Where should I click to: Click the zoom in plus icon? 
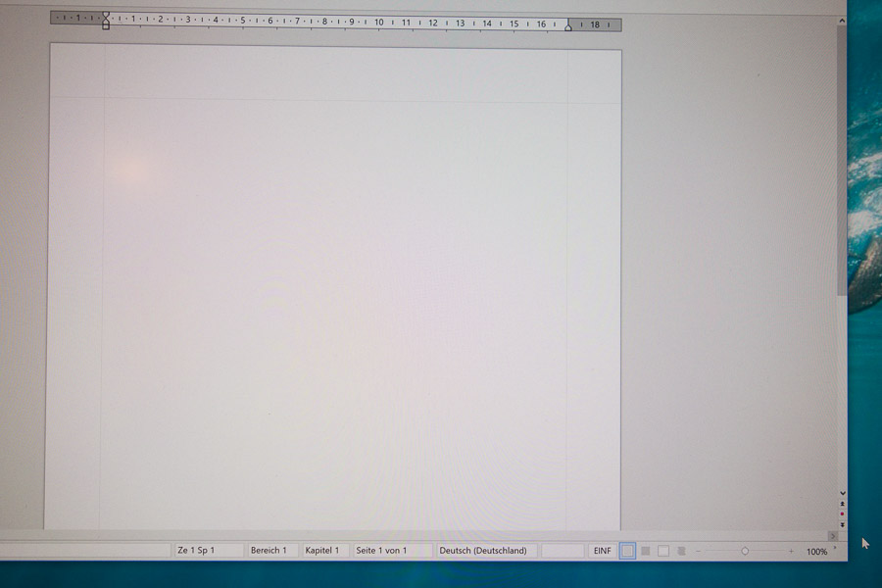[790, 552]
